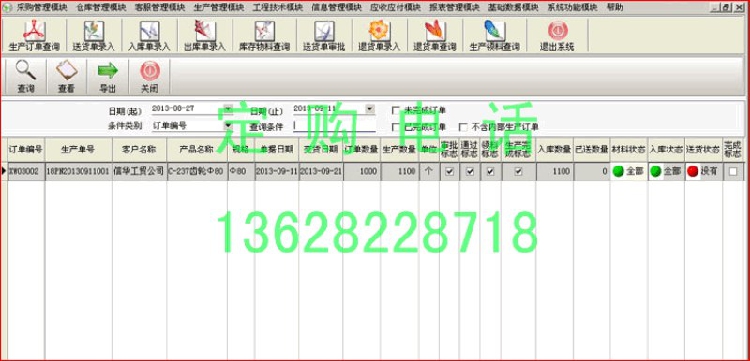
Task: Open the 应收应付模块 menu
Action: click(396, 8)
